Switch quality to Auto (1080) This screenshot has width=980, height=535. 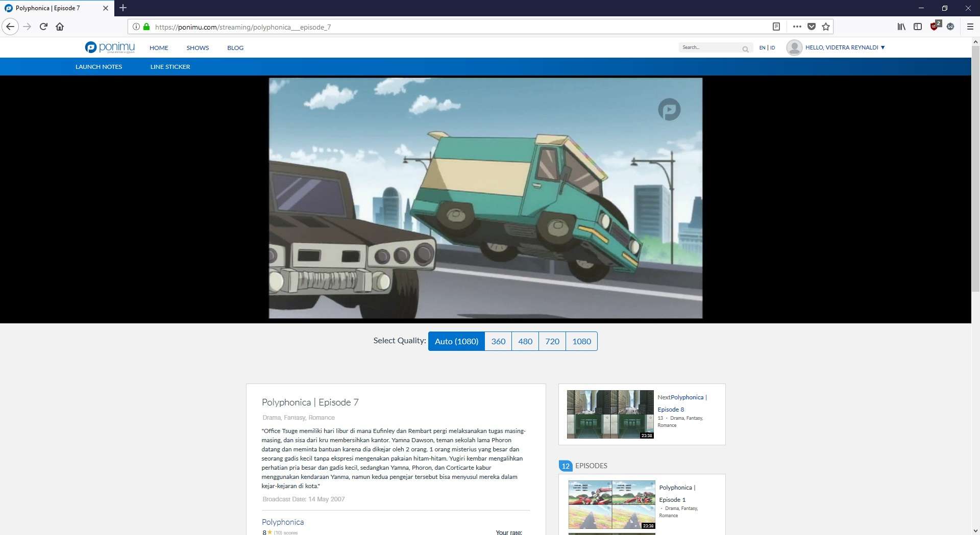(x=456, y=341)
